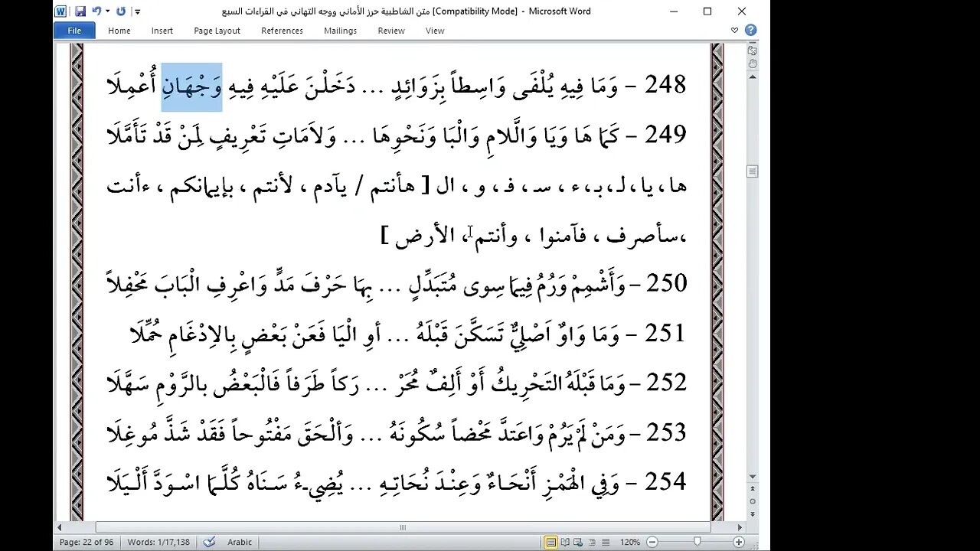Open the File tab
Viewport: 980px width, 551px height.
[x=74, y=31]
